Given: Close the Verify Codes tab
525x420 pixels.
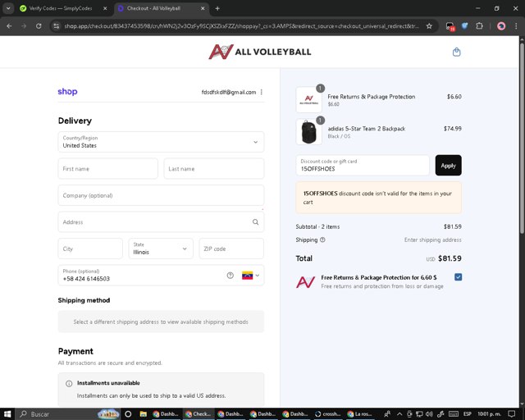Looking at the screenshot, I should tap(105, 8).
